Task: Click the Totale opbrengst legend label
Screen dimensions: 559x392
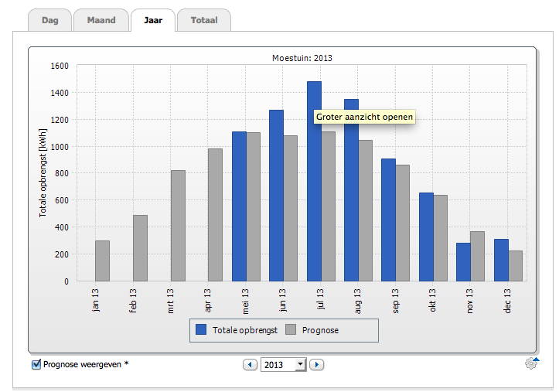Action: [244, 330]
